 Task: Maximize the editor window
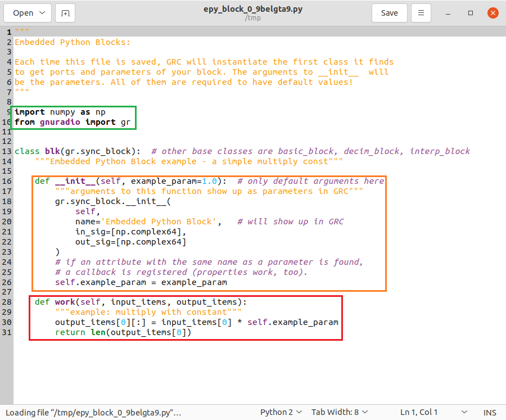[470, 13]
